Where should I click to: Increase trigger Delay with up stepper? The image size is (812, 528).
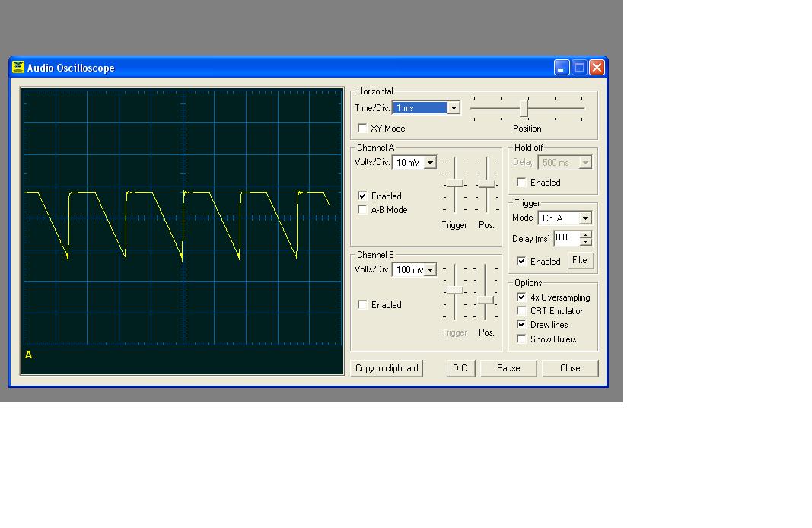586,234
